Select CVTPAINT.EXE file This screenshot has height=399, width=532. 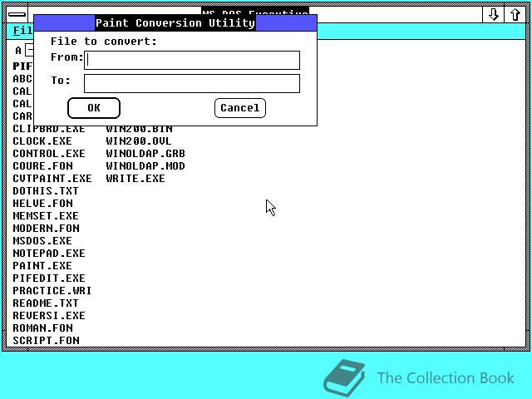(x=52, y=179)
